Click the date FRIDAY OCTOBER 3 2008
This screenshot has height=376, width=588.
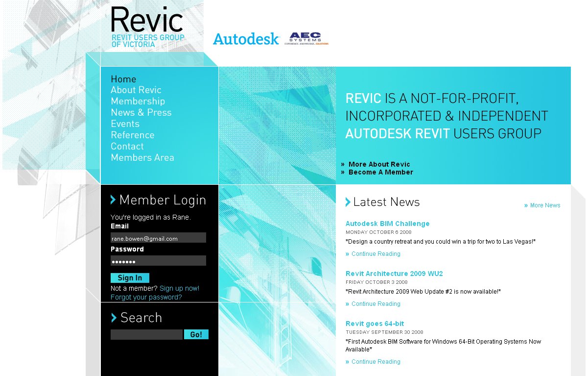click(376, 282)
